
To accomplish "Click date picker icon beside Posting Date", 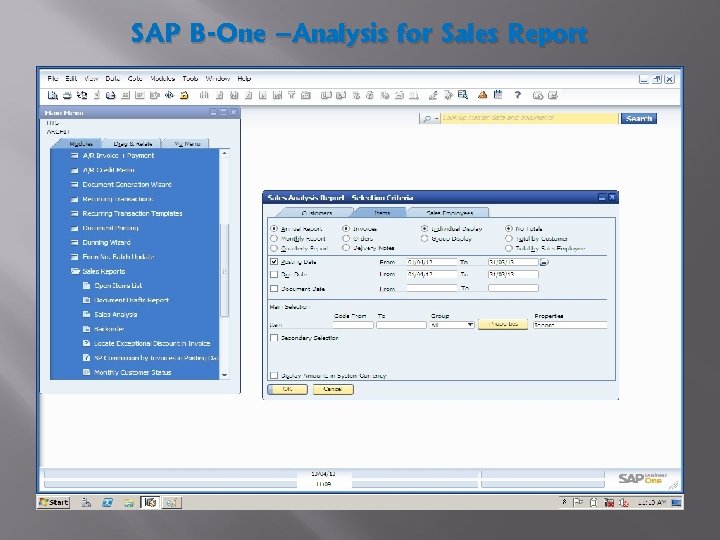I will (x=544, y=262).
